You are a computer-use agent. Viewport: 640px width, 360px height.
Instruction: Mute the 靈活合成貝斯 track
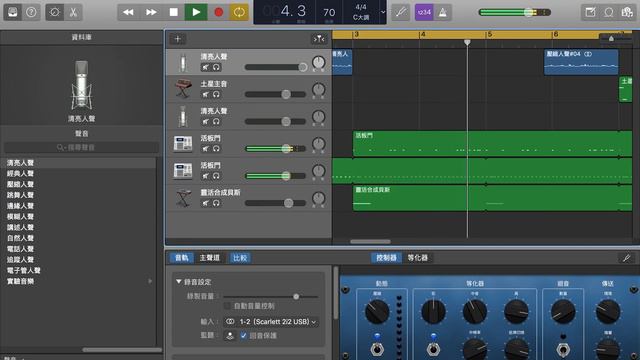(x=205, y=203)
